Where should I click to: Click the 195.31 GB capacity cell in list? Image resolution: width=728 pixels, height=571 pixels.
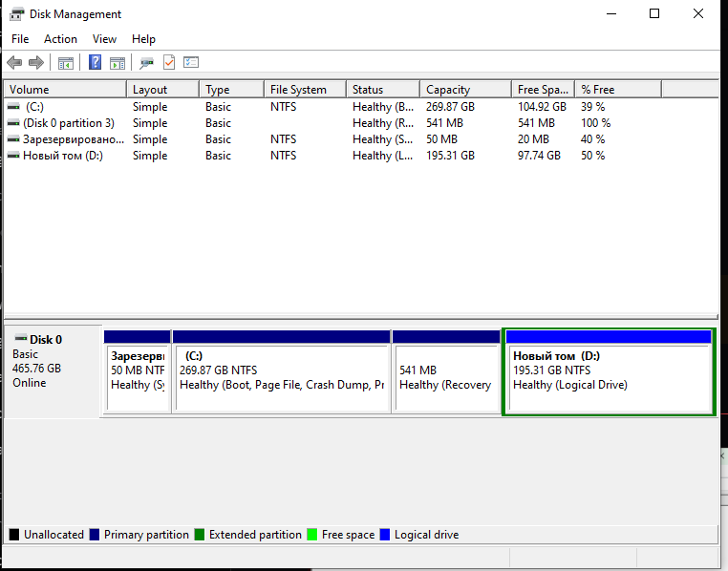click(x=450, y=156)
